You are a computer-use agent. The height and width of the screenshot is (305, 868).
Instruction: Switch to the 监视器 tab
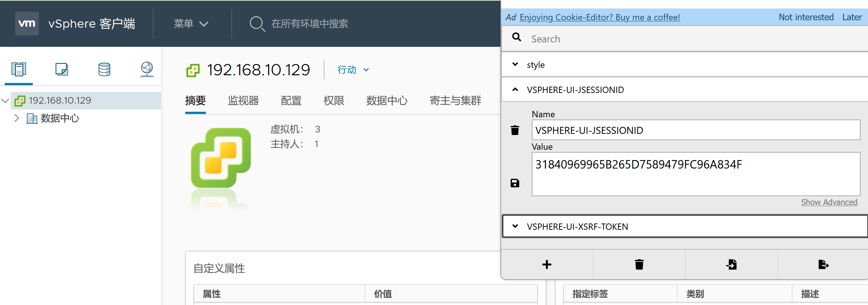(243, 101)
